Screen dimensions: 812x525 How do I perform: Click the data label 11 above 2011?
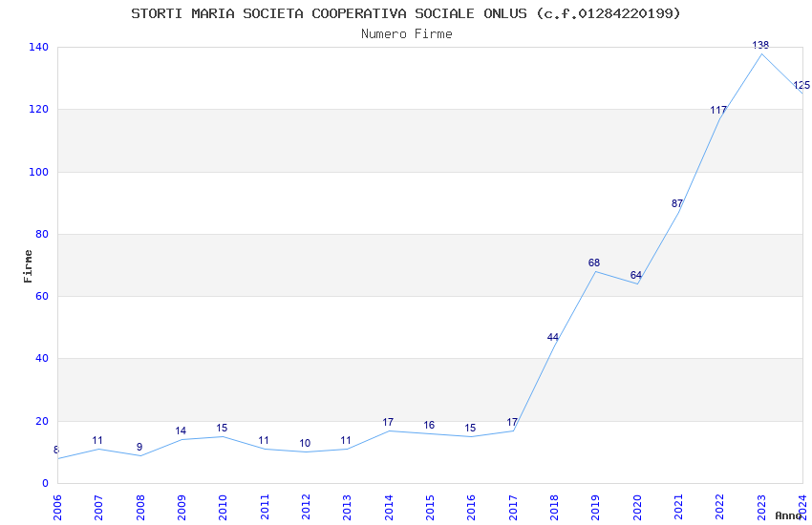[x=264, y=441]
